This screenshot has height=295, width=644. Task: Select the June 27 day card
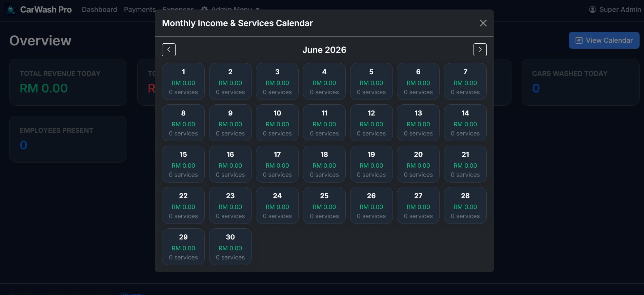coord(418,205)
